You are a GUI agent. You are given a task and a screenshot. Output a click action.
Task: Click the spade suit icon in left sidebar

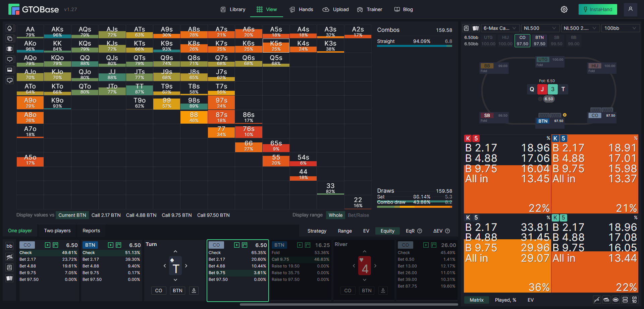tap(10, 28)
